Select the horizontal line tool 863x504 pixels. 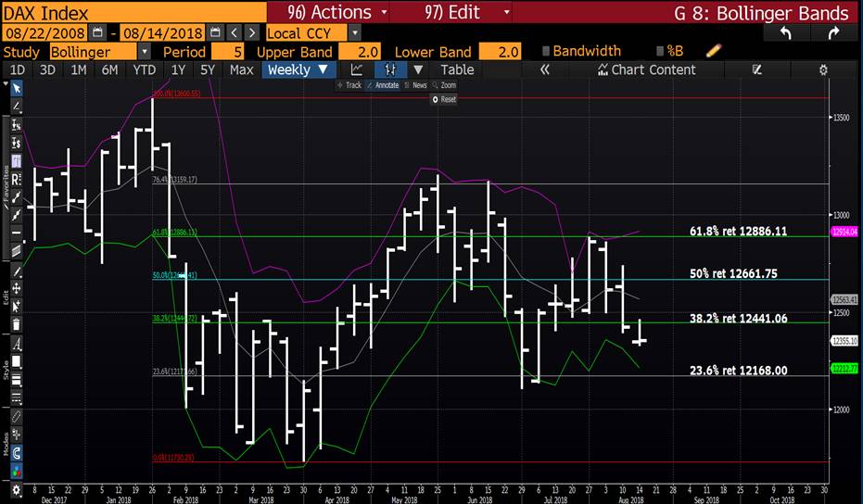(17, 233)
